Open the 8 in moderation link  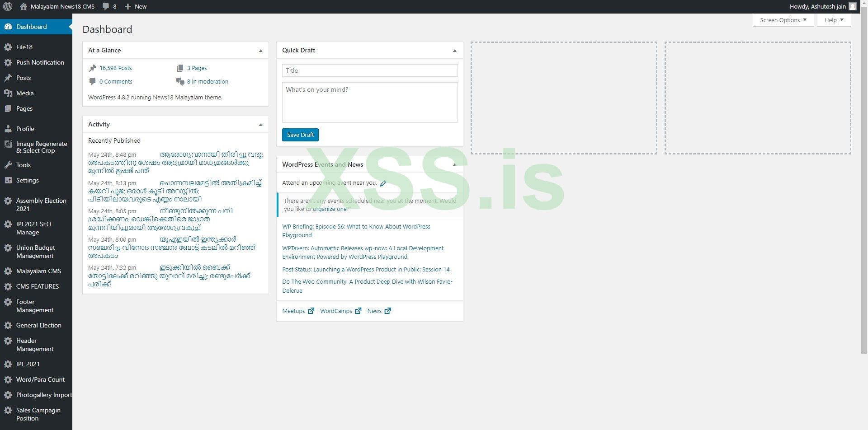[x=208, y=82]
